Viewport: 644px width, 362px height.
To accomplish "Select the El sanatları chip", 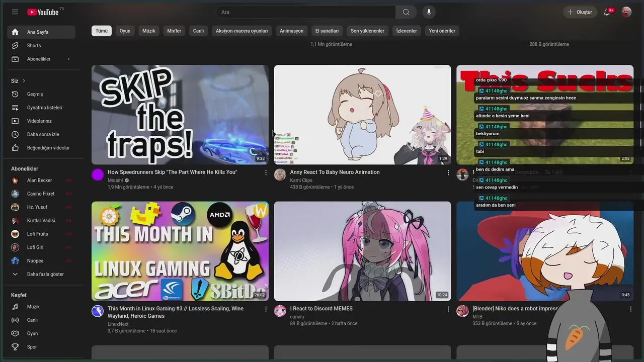I will click(327, 31).
